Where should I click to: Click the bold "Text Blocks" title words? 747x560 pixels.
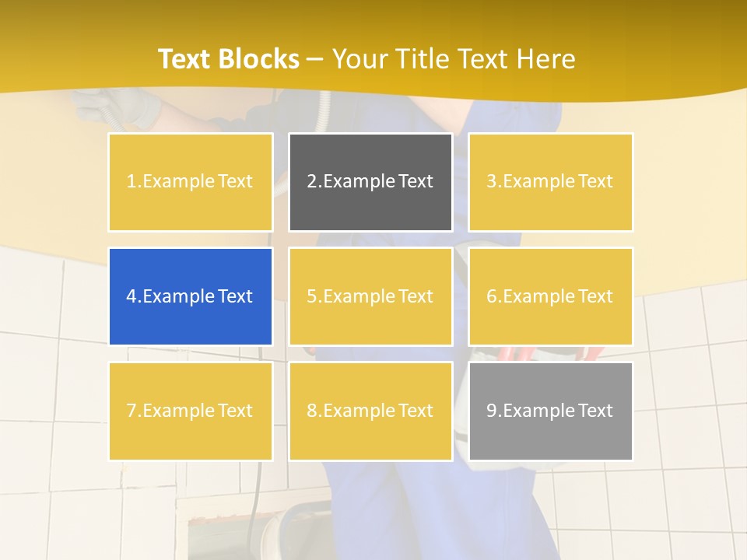228,59
